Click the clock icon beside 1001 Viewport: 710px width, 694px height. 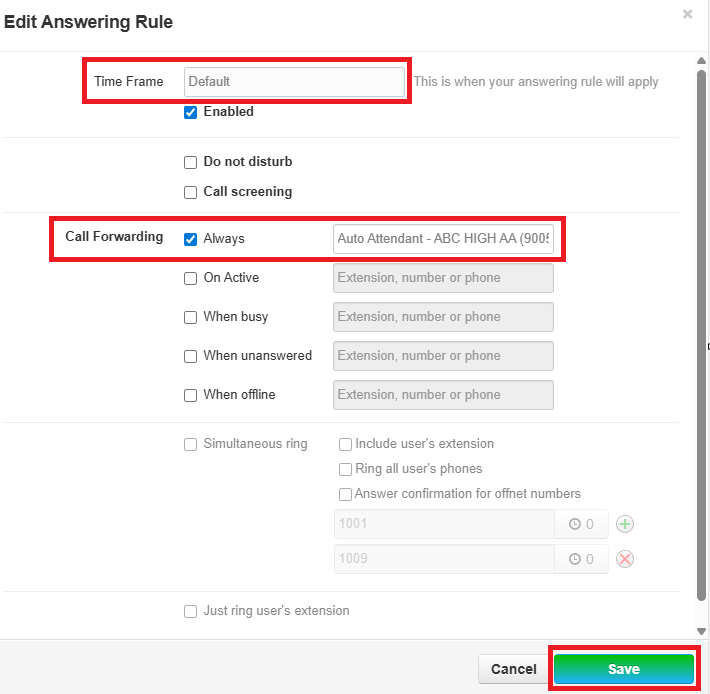575,525
